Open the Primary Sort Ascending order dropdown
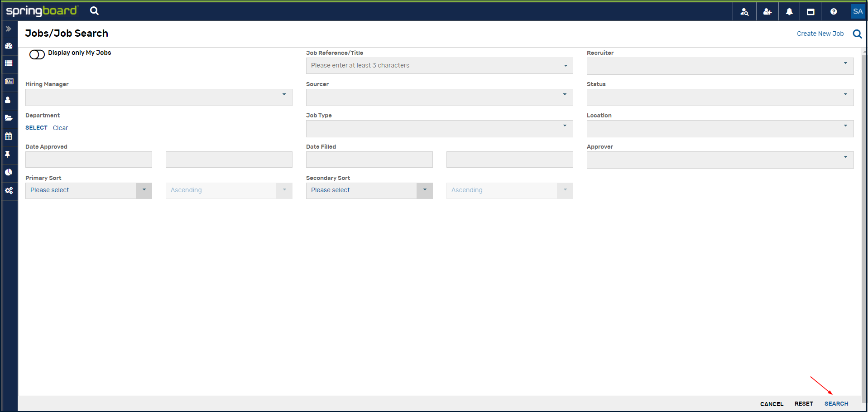This screenshot has width=868, height=412. pos(229,190)
